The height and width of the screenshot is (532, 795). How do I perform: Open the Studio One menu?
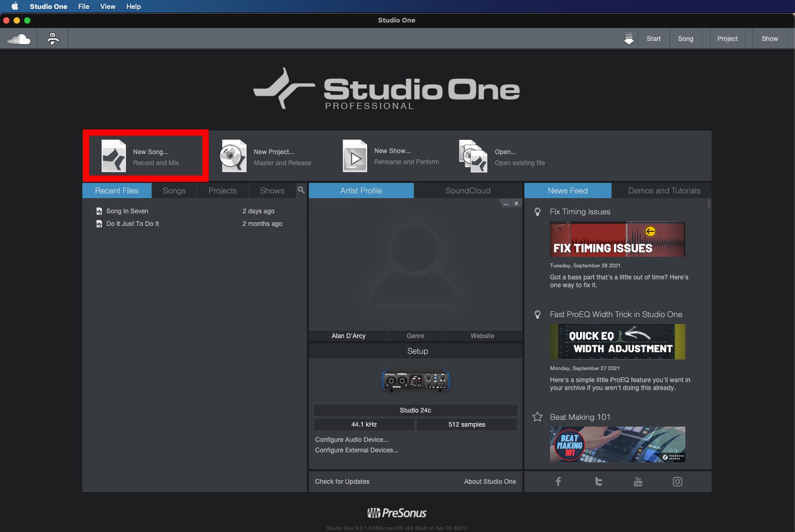coord(49,6)
